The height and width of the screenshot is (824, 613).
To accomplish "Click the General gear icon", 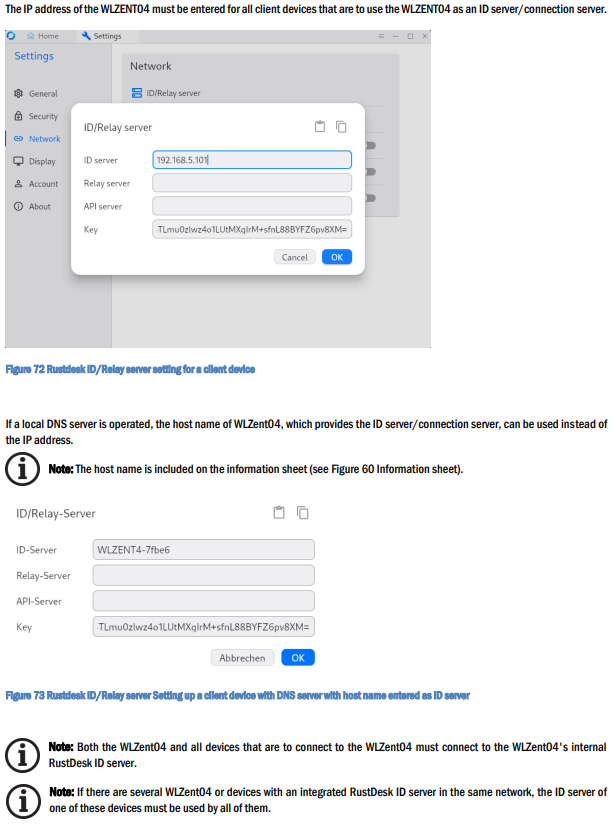I will click(x=18, y=94).
